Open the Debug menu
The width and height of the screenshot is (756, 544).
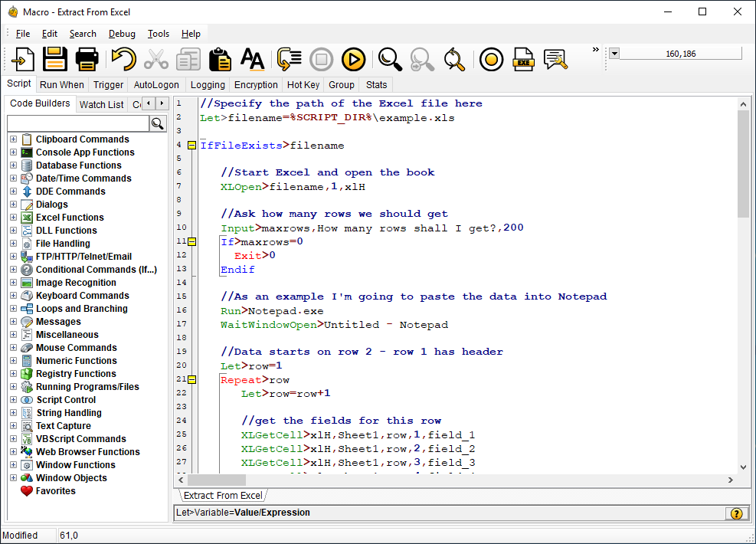pos(122,33)
